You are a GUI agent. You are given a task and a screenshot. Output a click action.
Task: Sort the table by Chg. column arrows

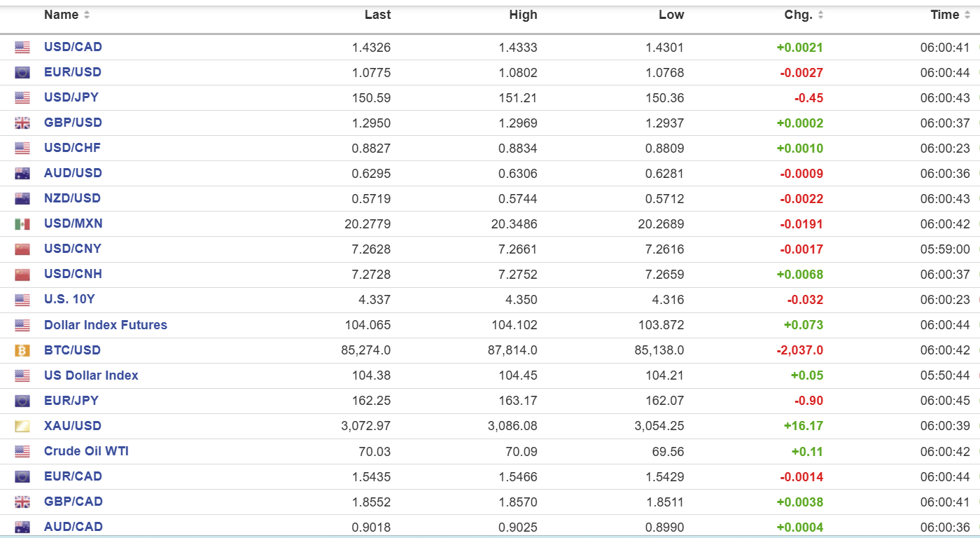[x=820, y=15]
